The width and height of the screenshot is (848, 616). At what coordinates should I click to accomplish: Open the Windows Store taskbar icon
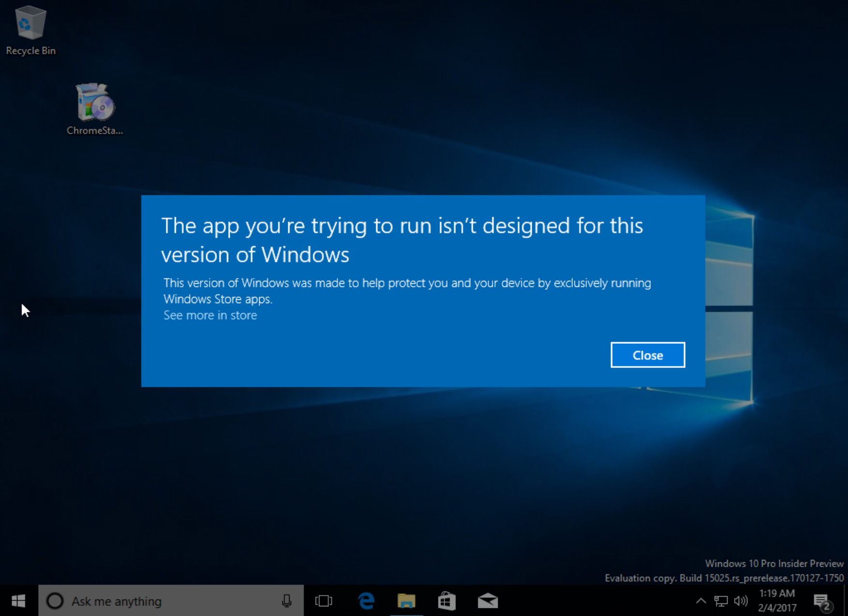[x=447, y=601]
